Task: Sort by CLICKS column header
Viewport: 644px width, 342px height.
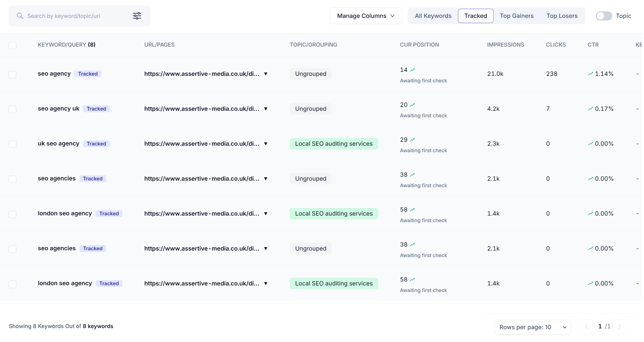Action: coord(556,45)
